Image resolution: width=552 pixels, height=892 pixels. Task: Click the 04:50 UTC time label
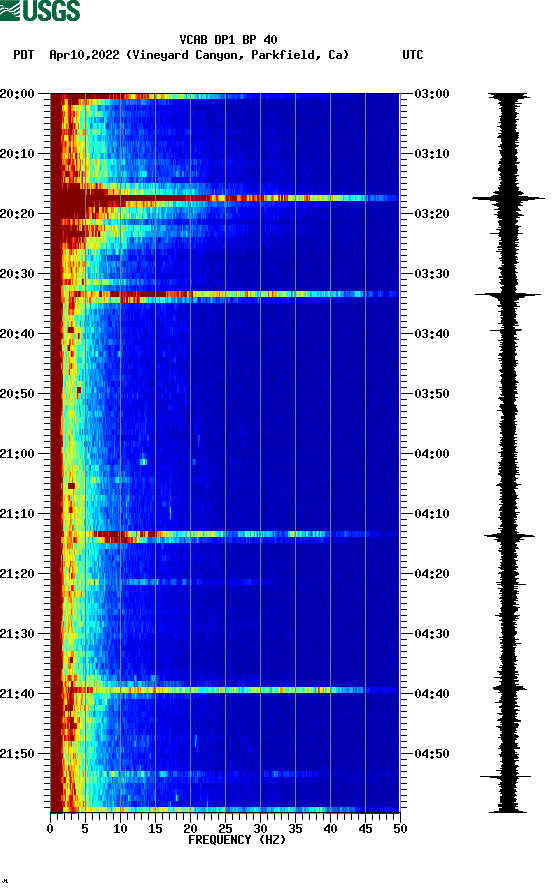point(432,754)
